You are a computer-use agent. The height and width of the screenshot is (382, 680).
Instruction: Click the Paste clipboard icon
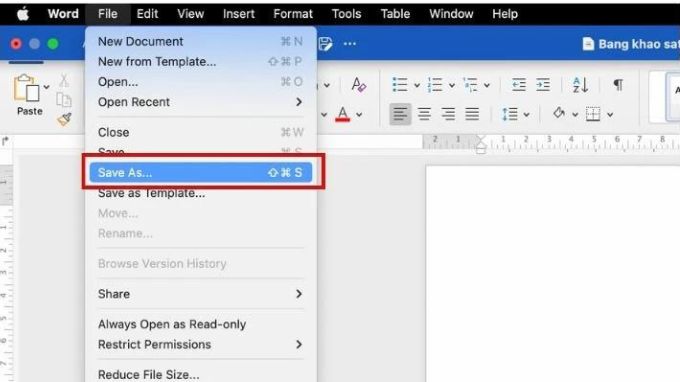(26, 88)
